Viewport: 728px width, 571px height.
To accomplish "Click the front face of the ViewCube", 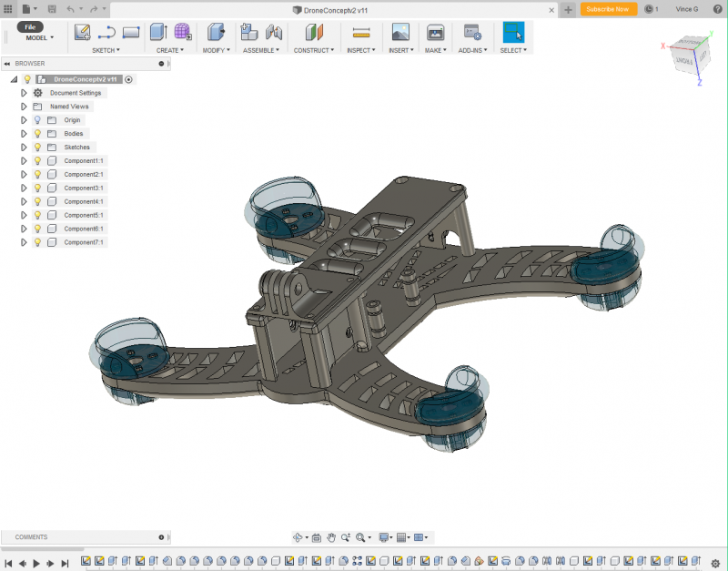I will 684,59.
